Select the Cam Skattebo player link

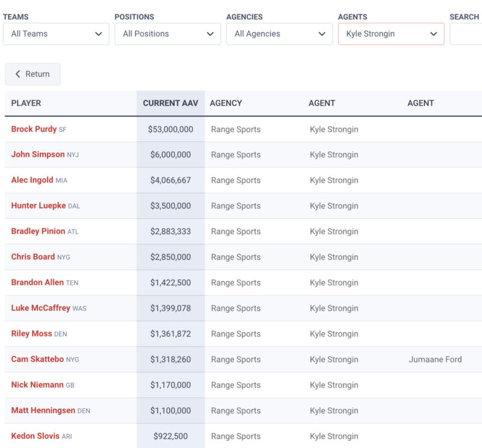click(37, 359)
